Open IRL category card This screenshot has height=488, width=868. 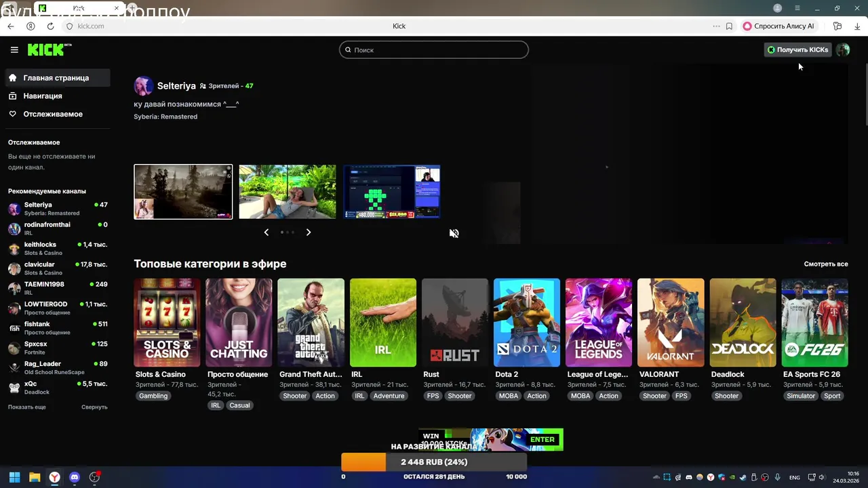tap(383, 323)
